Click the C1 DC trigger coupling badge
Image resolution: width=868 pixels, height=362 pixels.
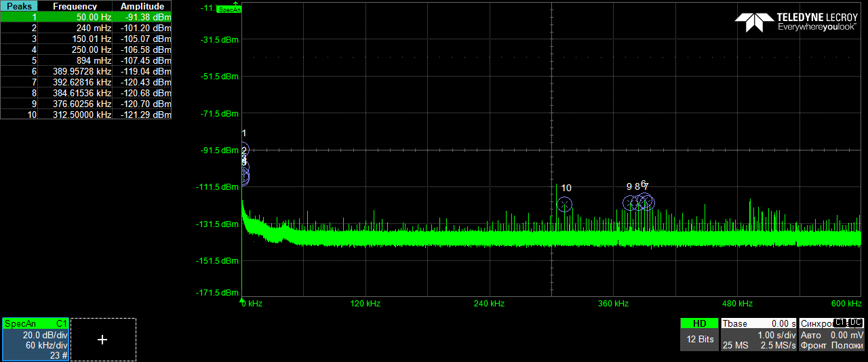click(x=848, y=323)
